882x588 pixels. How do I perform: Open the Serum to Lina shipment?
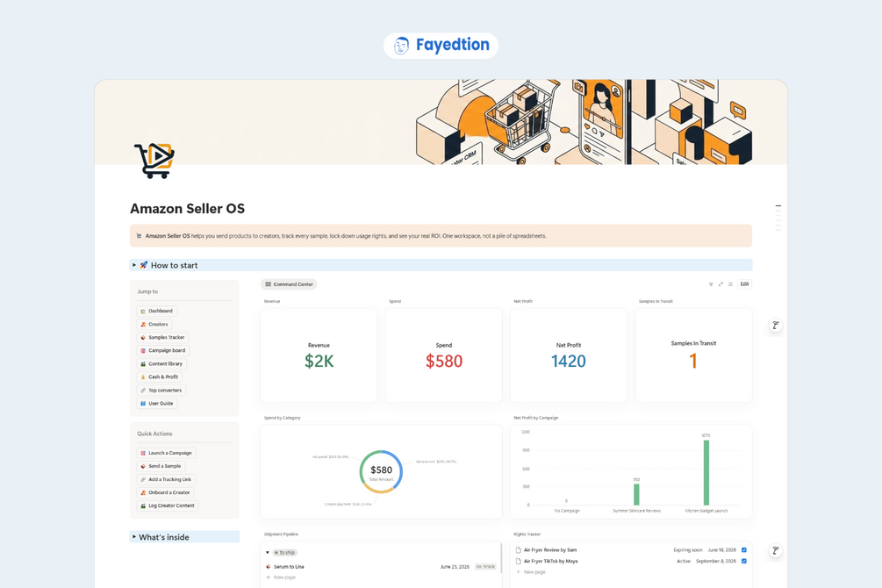pyautogui.click(x=289, y=567)
